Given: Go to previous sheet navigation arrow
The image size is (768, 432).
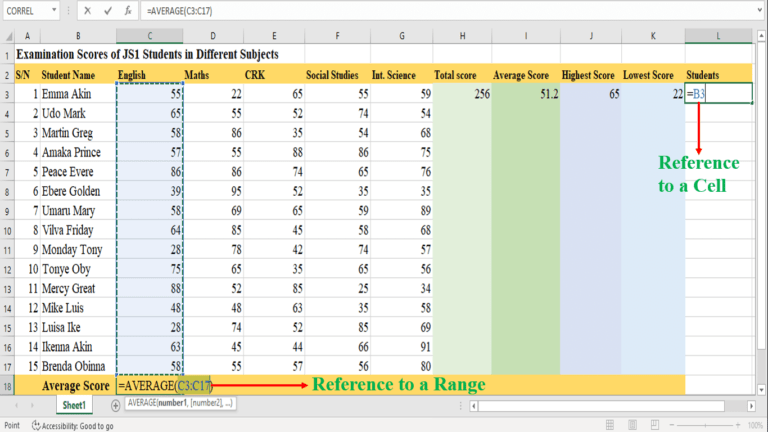Looking at the screenshot, I should coord(17,406).
